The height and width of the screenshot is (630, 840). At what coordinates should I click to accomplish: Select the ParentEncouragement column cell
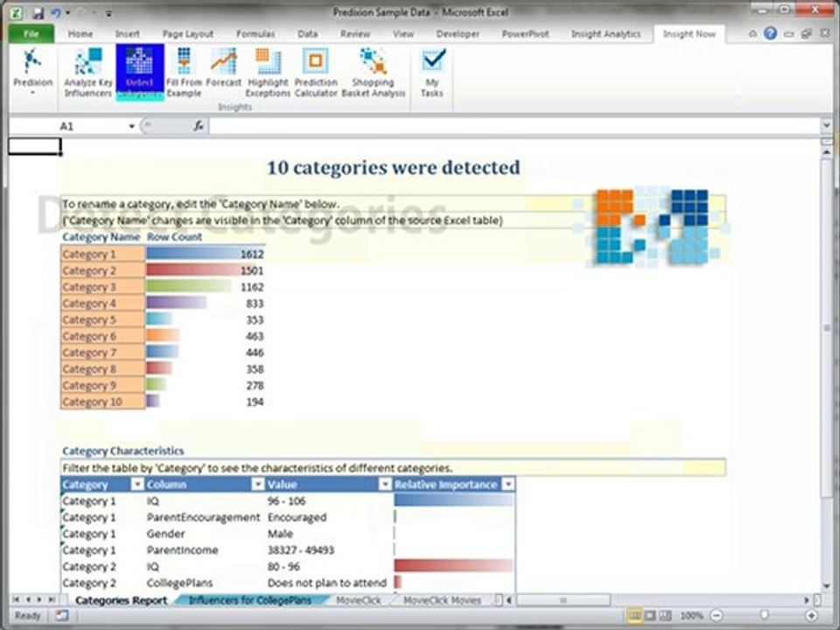[203, 517]
